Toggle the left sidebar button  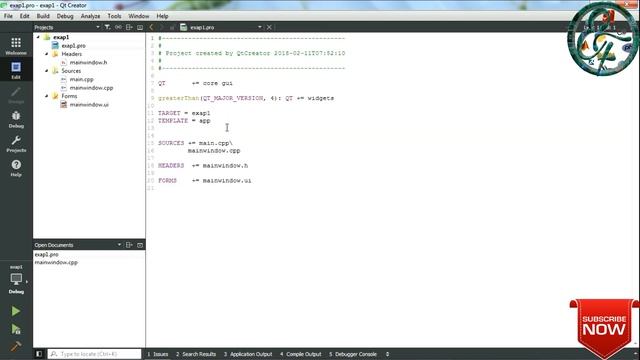tap(39, 354)
